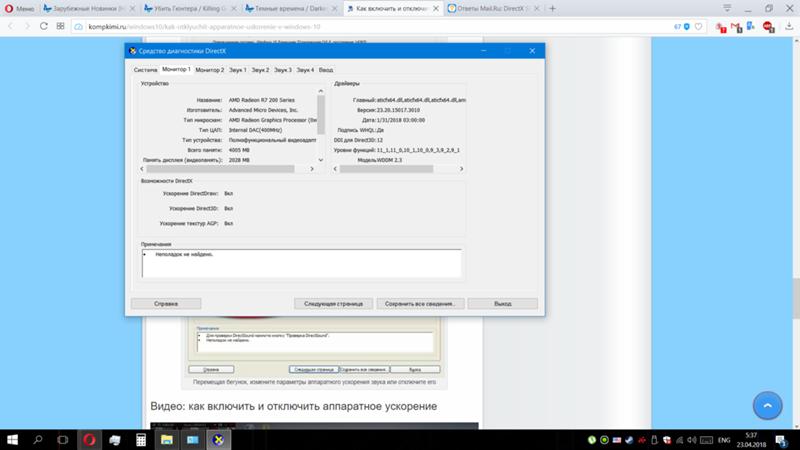Select '4005 MB' total memory value
Screen dimensions: 800x450
coord(239,150)
